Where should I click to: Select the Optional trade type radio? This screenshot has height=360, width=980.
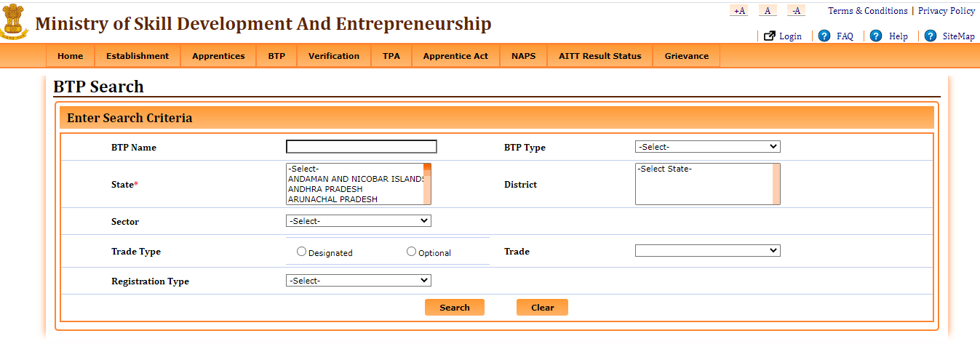click(412, 252)
